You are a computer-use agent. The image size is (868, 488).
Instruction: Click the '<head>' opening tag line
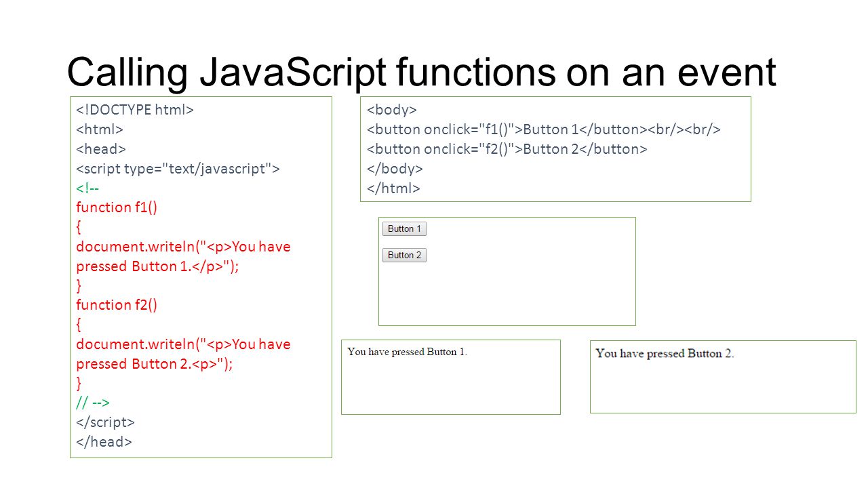tap(101, 149)
